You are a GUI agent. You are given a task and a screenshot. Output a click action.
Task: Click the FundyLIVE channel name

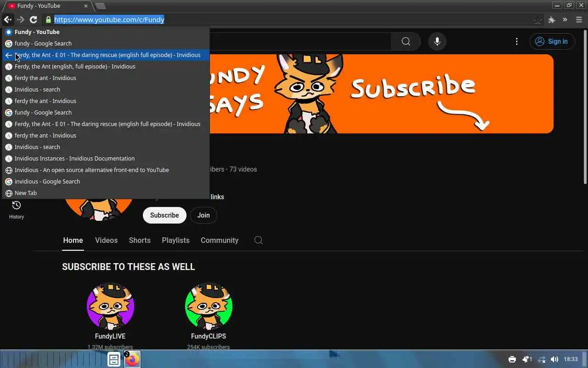[x=110, y=336]
